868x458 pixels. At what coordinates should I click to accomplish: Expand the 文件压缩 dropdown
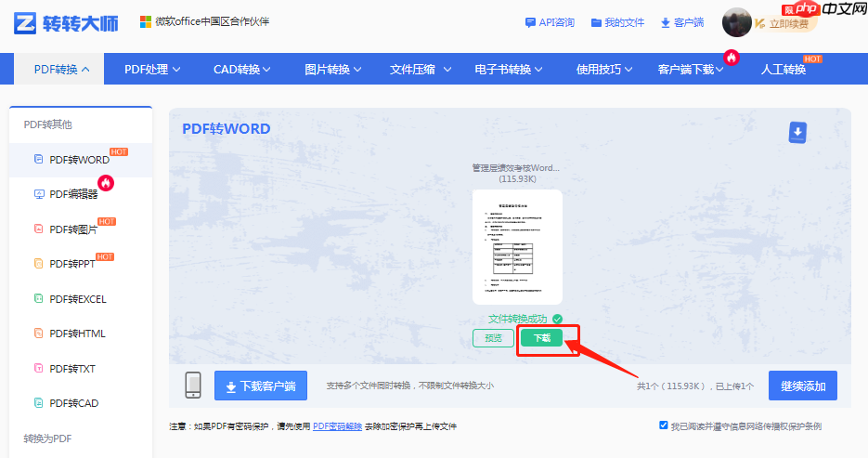click(447, 70)
